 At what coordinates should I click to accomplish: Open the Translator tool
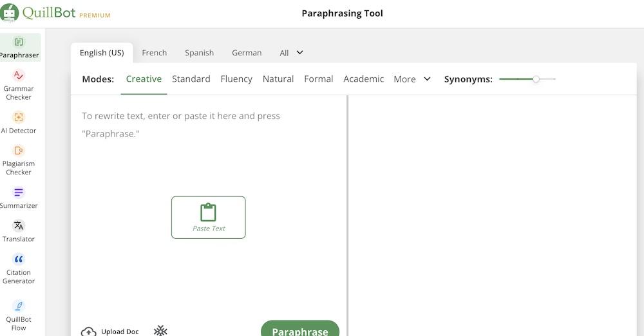point(19,231)
